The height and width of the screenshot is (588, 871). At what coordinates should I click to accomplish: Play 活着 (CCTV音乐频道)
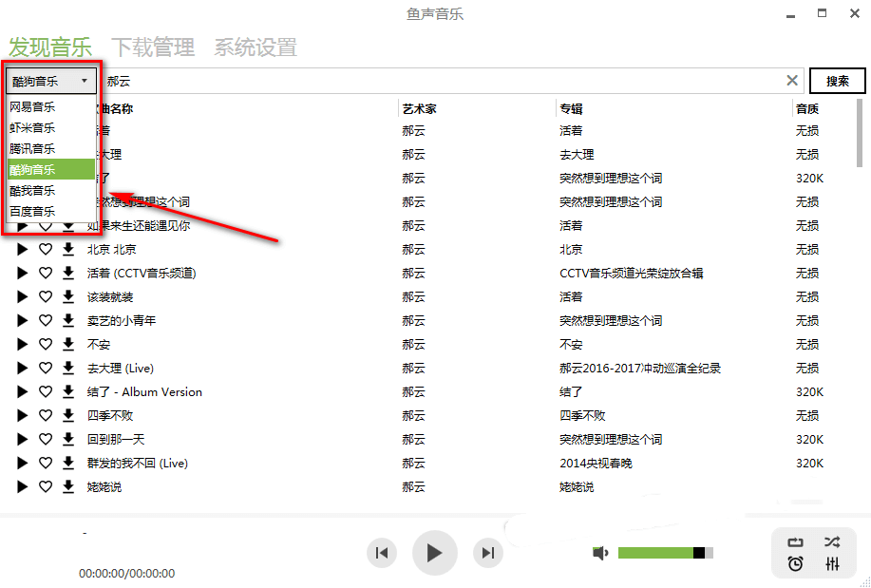coord(22,273)
